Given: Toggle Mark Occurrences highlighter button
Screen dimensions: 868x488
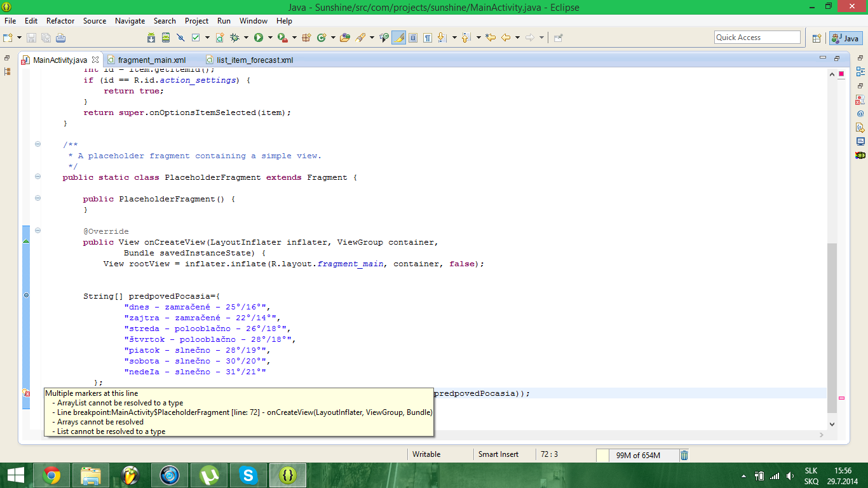Looking at the screenshot, I should pos(398,37).
